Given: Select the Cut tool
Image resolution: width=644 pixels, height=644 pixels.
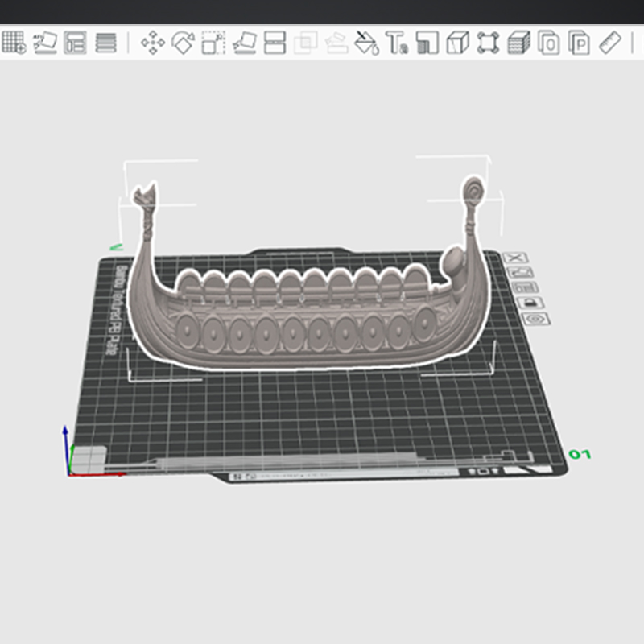Looking at the screenshot, I should point(275,43).
